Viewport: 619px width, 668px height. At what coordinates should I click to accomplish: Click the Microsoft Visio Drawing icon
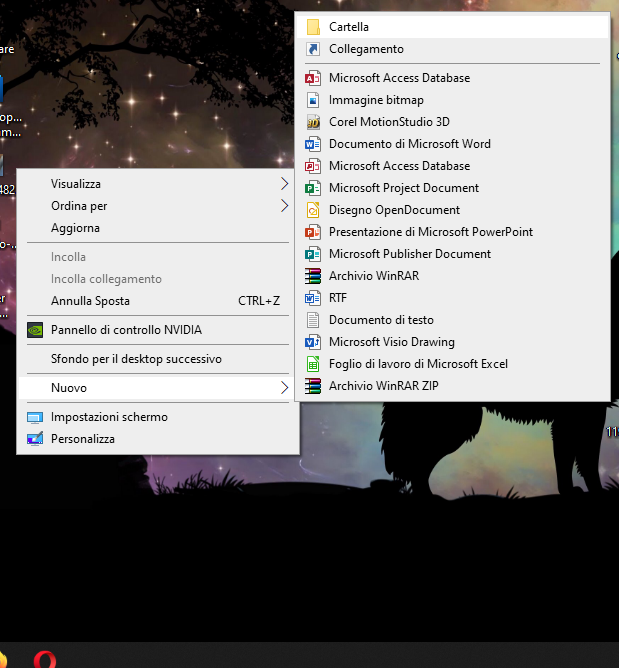click(x=312, y=342)
